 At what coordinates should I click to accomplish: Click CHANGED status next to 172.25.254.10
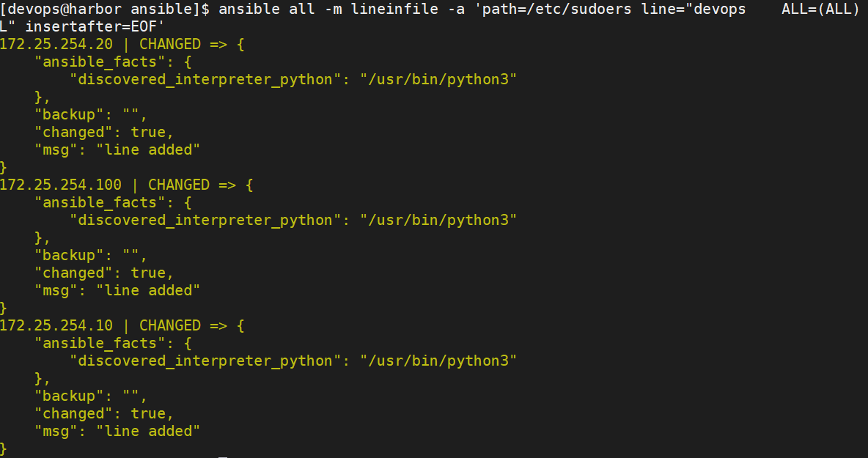(x=170, y=325)
